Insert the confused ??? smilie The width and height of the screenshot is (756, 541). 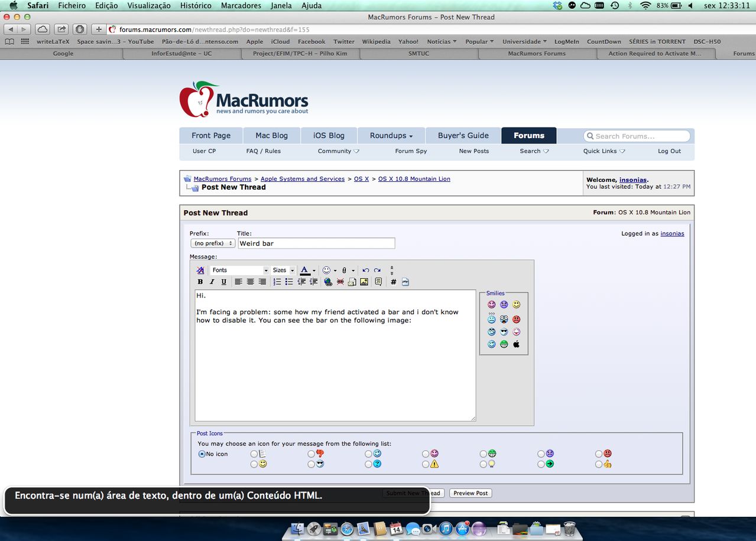coord(492,318)
